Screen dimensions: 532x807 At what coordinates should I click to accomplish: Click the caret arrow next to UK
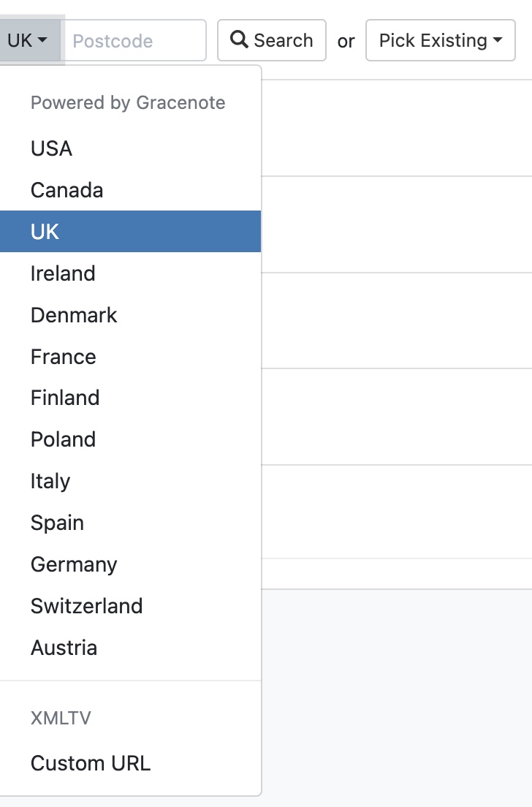(43, 41)
